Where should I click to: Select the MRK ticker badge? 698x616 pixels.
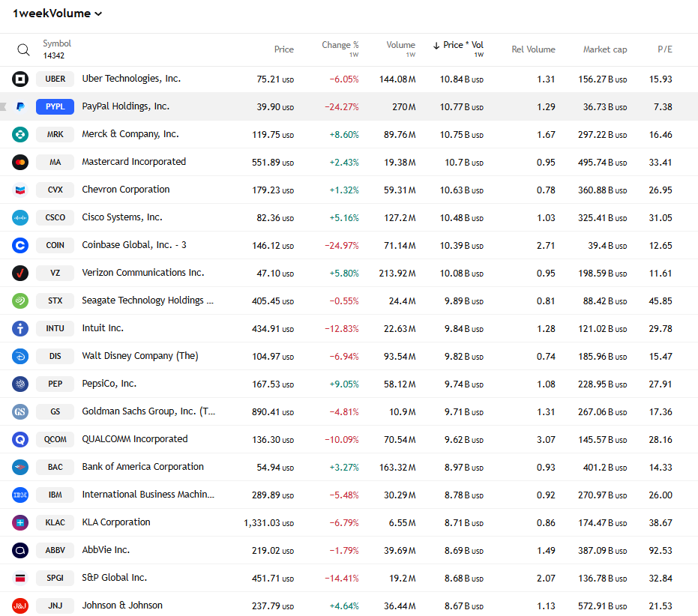pyautogui.click(x=55, y=134)
